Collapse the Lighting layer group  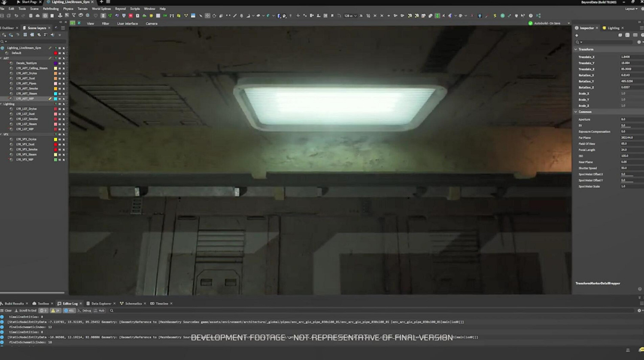(x=2, y=104)
